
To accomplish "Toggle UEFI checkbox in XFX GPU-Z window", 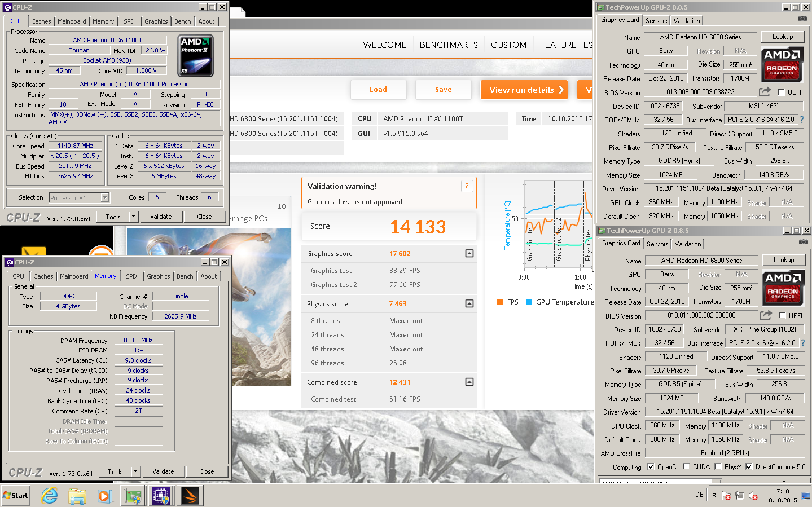I will pos(782,315).
